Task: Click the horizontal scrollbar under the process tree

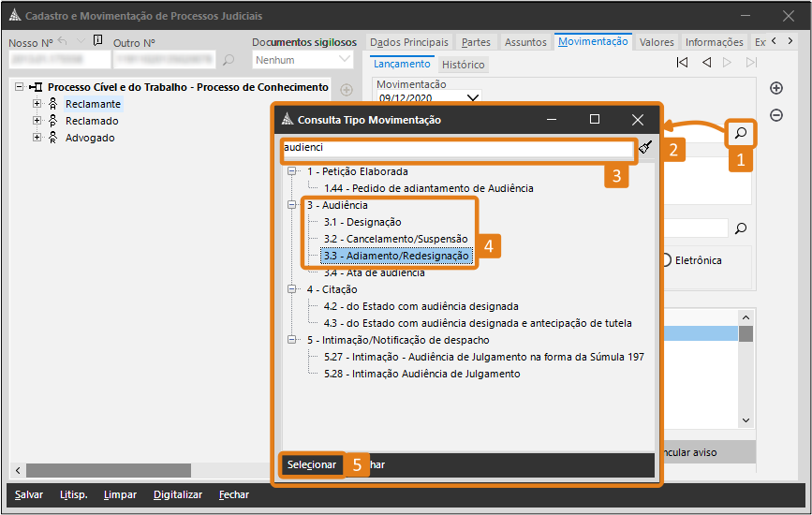Action: (108, 470)
